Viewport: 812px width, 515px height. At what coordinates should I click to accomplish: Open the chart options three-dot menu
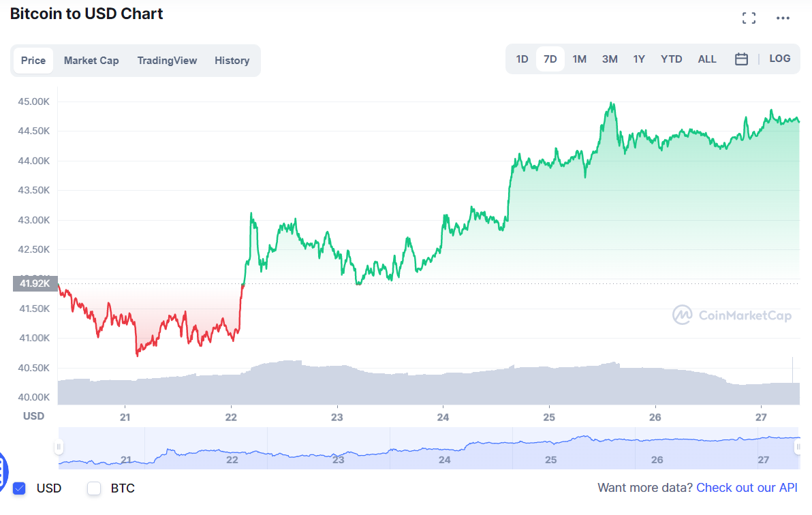783,18
